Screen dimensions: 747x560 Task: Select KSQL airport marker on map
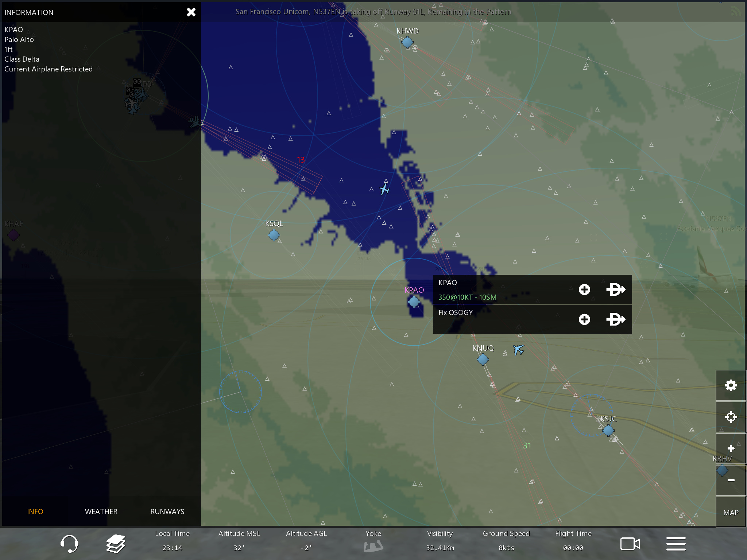[x=274, y=235]
